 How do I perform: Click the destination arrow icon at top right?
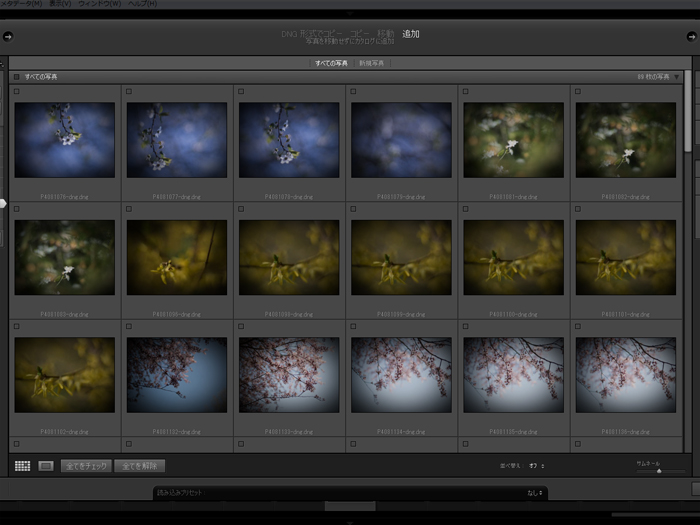[692, 37]
